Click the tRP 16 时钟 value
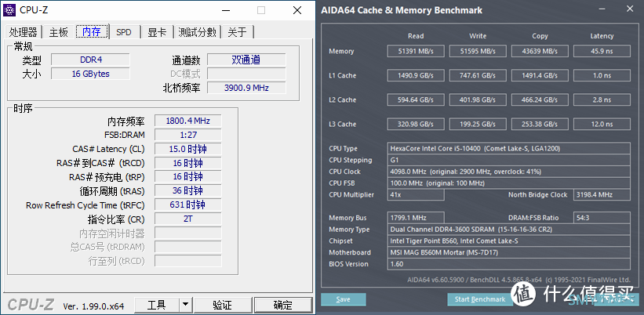The height and width of the screenshot is (315, 644). coord(187,177)
